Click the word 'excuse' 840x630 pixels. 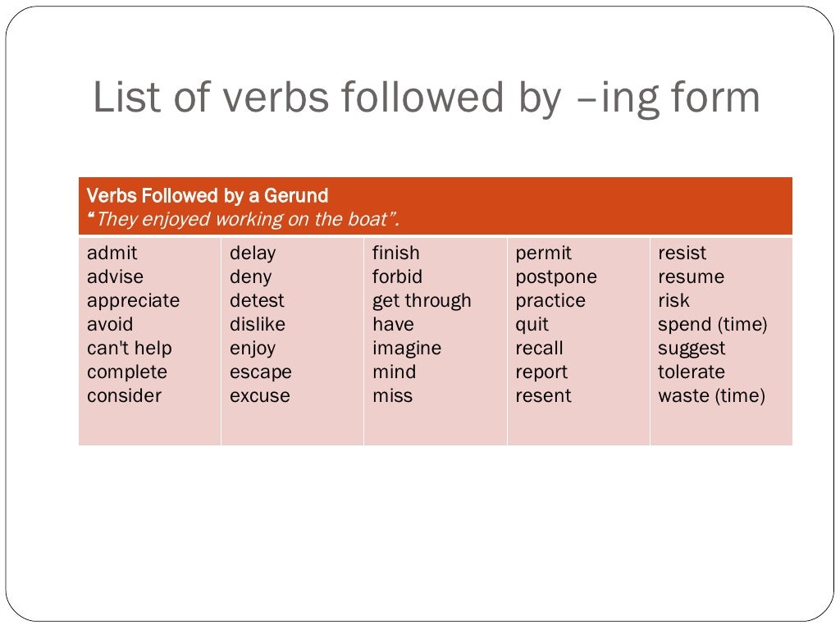pos(260,396)
